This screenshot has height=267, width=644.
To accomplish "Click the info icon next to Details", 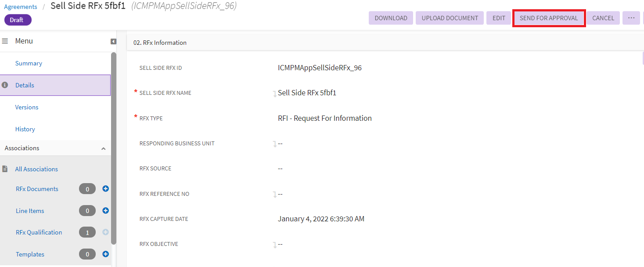I will click(x=5, y=85).
